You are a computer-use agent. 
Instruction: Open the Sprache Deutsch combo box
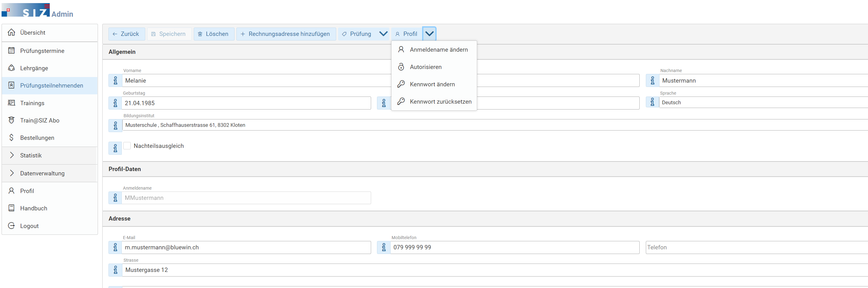pos(763,102)
